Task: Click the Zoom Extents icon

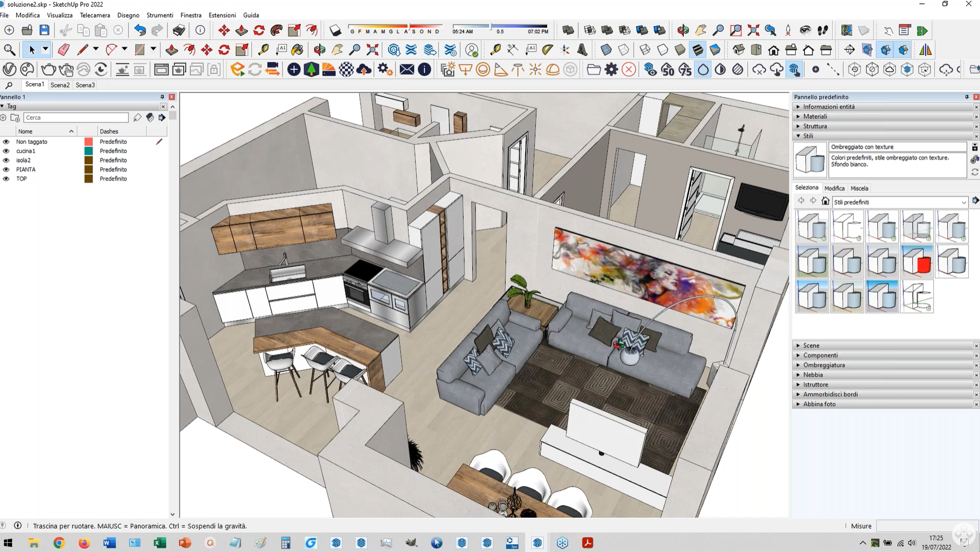Action: coord(372,50)
